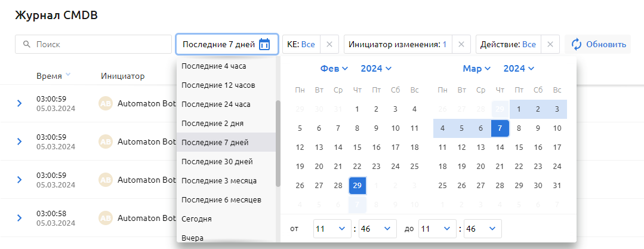The width and height of the screenshot is (644, 249).
Task: Pick 'Последние 24 часа' preset
Action: tap(217, 104)
